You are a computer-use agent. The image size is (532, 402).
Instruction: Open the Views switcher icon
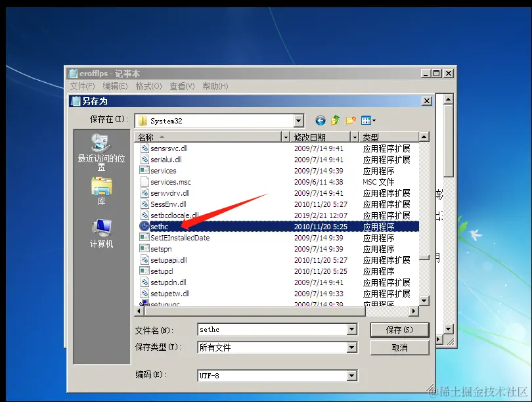coord(367,120)
